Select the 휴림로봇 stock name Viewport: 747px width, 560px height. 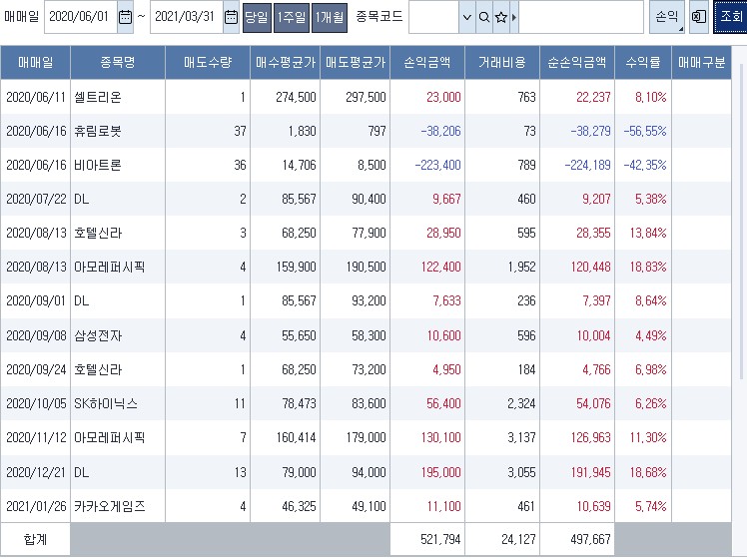coord(98,131)
